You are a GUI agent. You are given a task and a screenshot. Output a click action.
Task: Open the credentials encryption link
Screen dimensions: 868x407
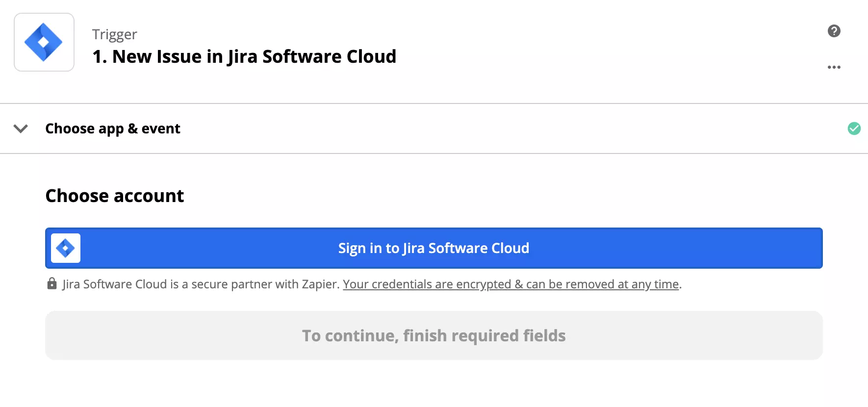[x=511, y=284]
